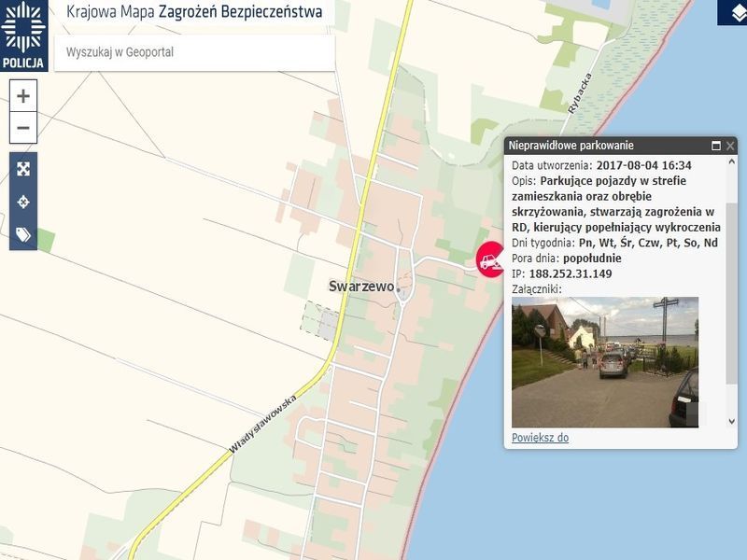Zoom out with the minus button

coord(23,128)
